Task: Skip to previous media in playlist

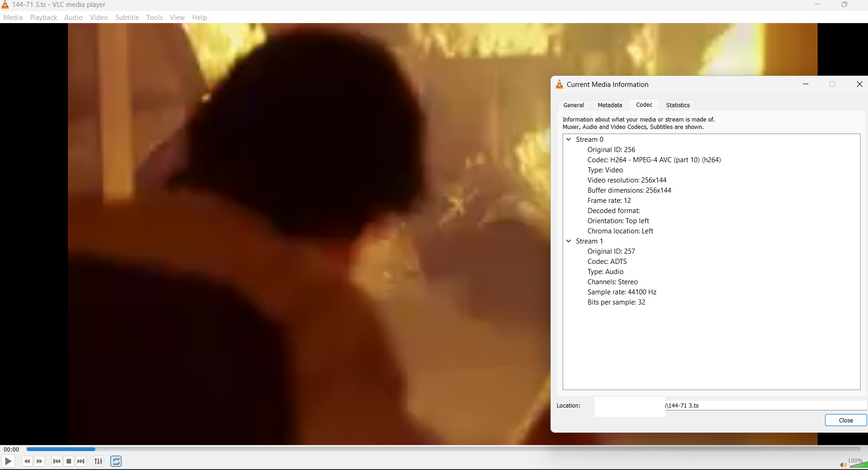Action: point(57,461)
